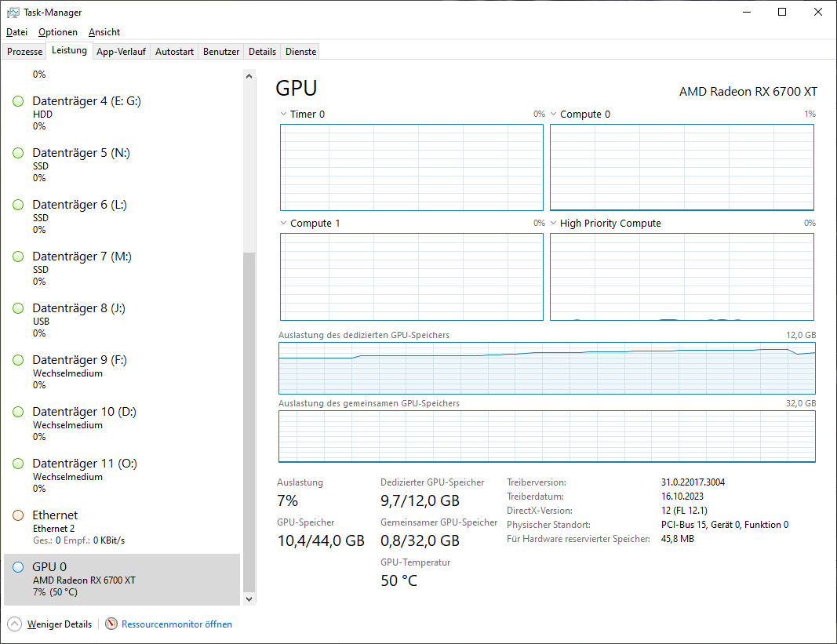Open the Compute 0 engine dropdown
Screen dimensions: 837x644
(554, 114)
